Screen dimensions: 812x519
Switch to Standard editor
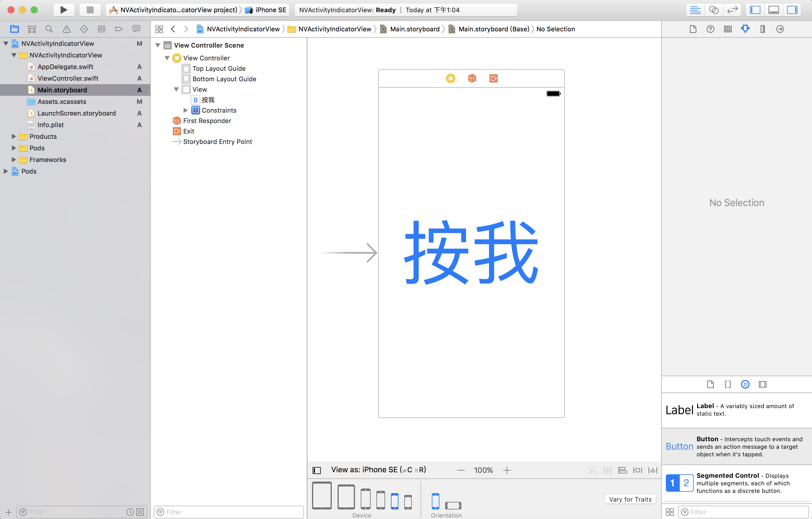click(695, 10)
